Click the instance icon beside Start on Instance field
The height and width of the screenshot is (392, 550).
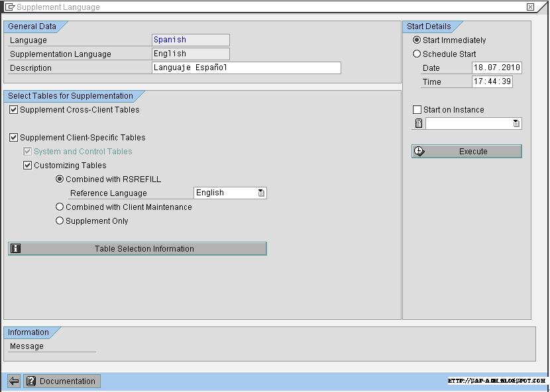tap(418, 123)
